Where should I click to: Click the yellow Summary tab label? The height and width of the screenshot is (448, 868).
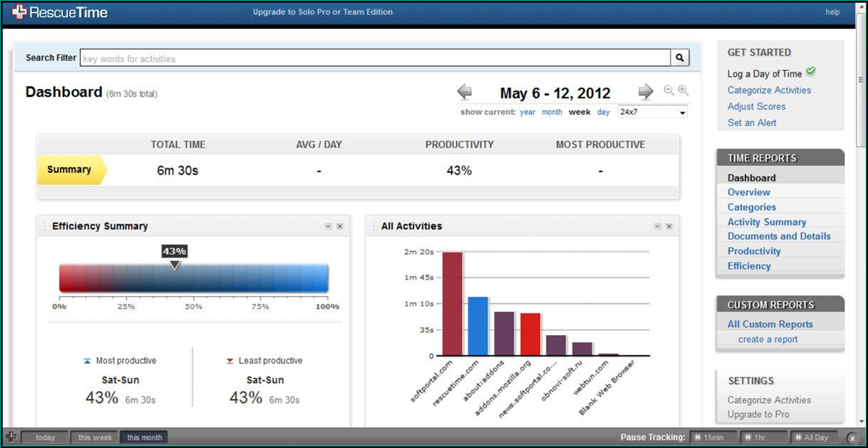coord(71,170)
